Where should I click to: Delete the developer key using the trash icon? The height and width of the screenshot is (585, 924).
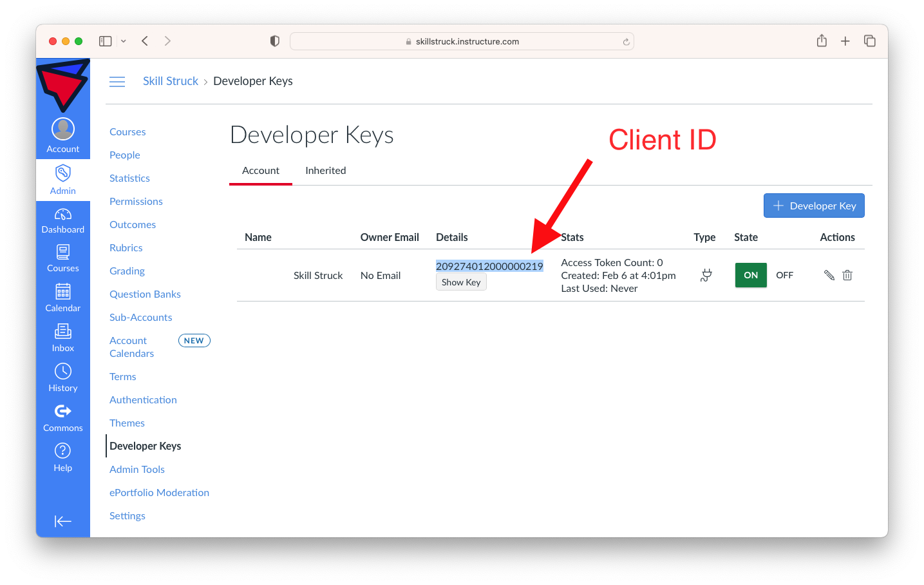847,275
